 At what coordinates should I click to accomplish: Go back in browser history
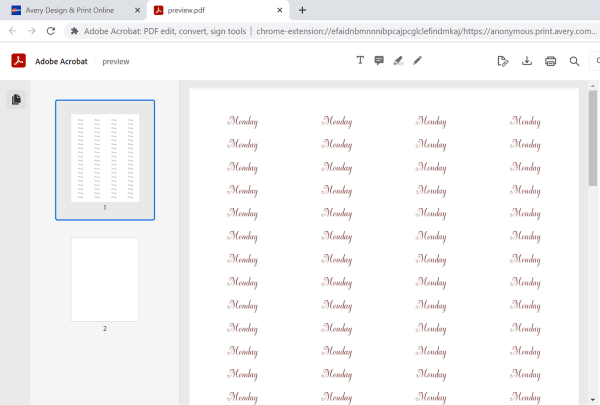tap(13, 31)
